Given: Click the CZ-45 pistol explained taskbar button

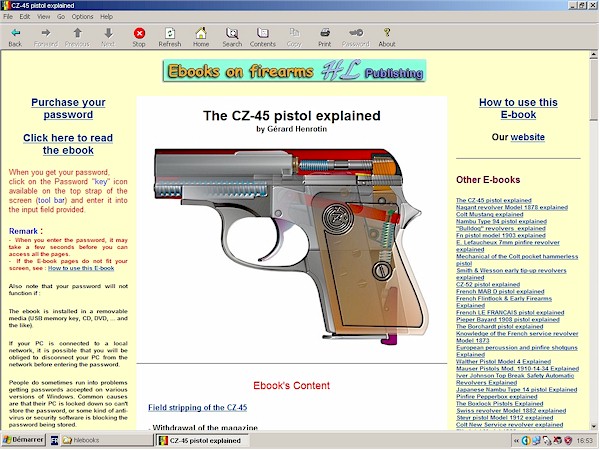Looking at the screenshot, I should (x=203, y=440).
